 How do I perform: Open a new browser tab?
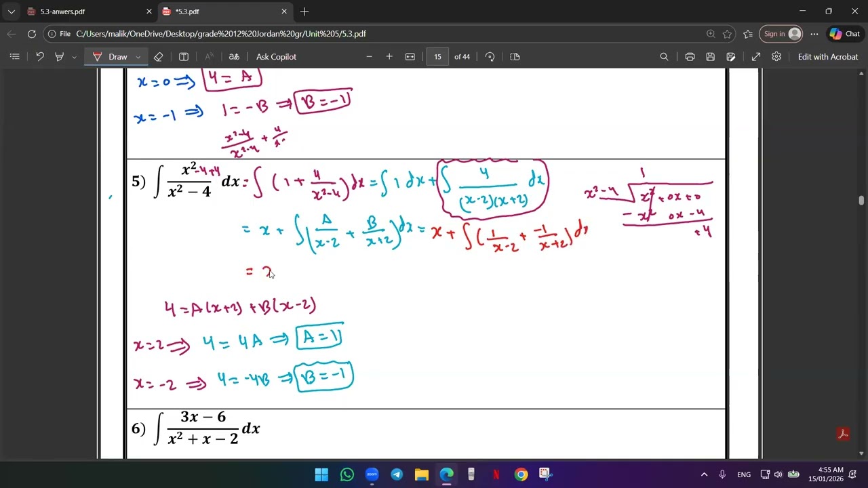(x=304, y=12)
